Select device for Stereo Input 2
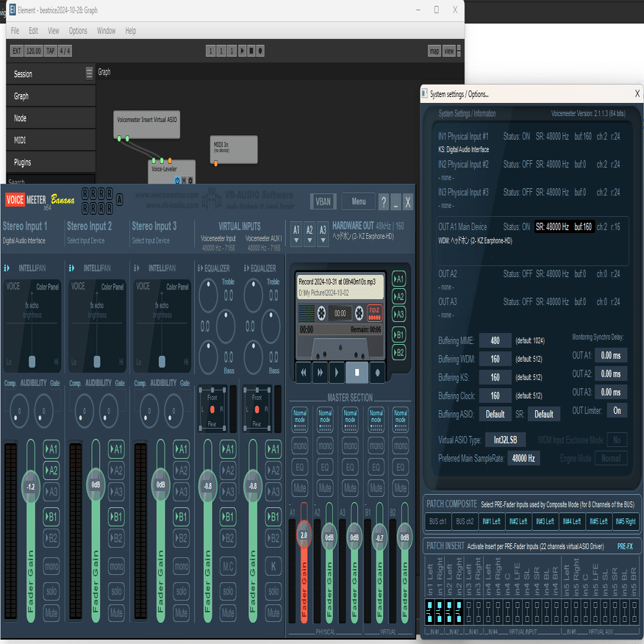This screenshot has width=644, height=644. [86, 240]
